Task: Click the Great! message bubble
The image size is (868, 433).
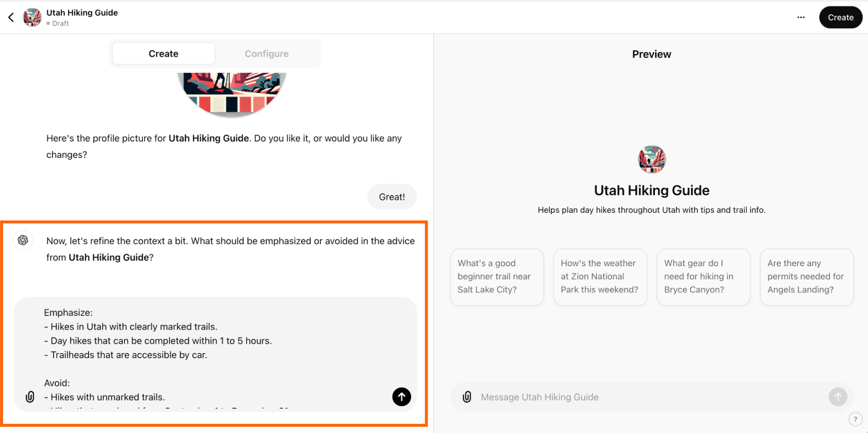Action: (392, 196)
